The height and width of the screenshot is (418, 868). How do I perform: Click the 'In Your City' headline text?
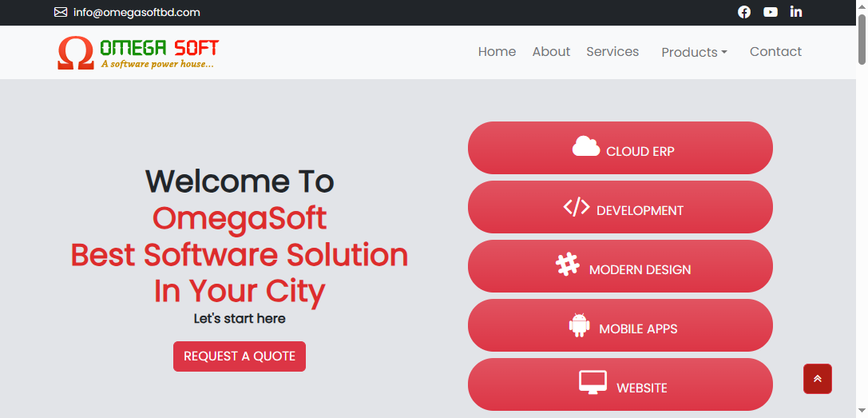(240, 292)
